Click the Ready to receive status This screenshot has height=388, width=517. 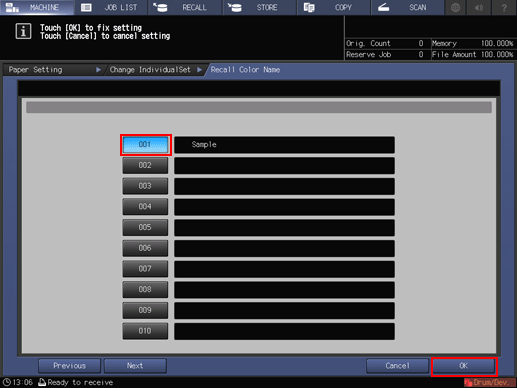pyautogui.click(x=76, y=382)
